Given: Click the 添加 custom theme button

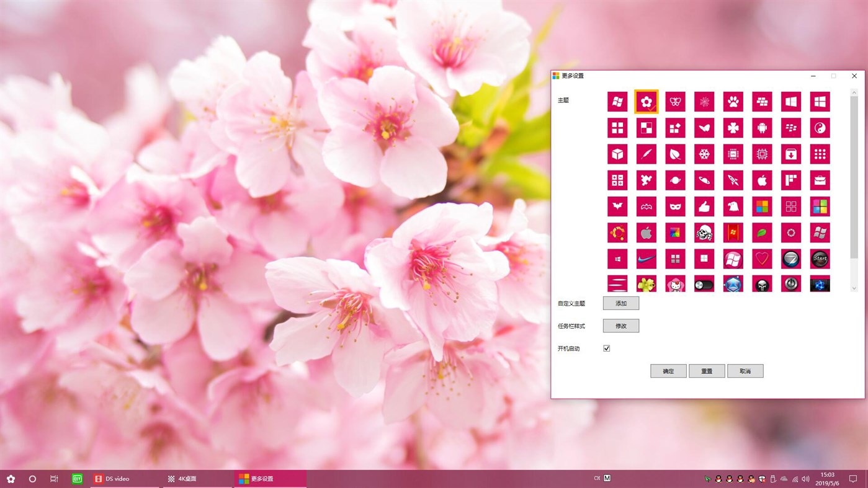Looking at the screenshot, I should click(620, 303).
